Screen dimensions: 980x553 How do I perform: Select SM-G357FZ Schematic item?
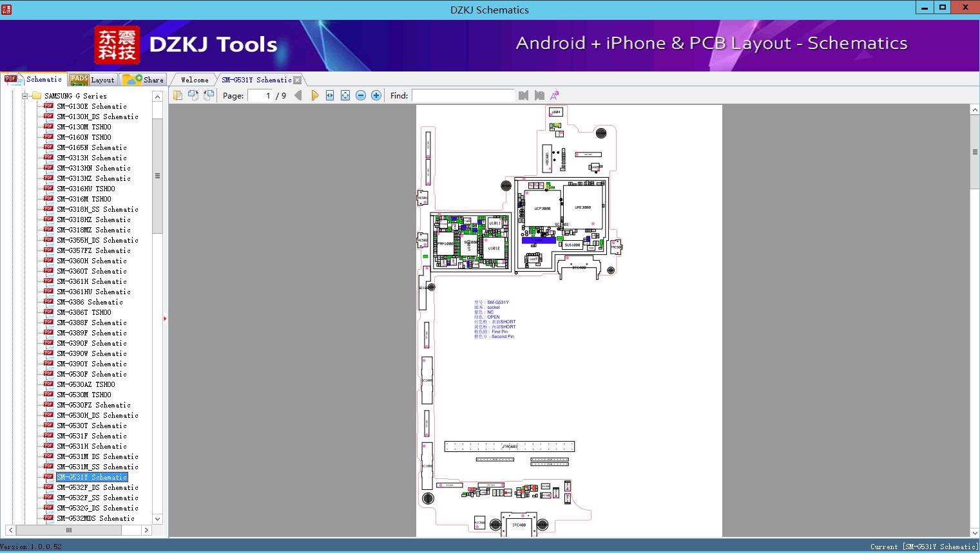pos(93,250)
